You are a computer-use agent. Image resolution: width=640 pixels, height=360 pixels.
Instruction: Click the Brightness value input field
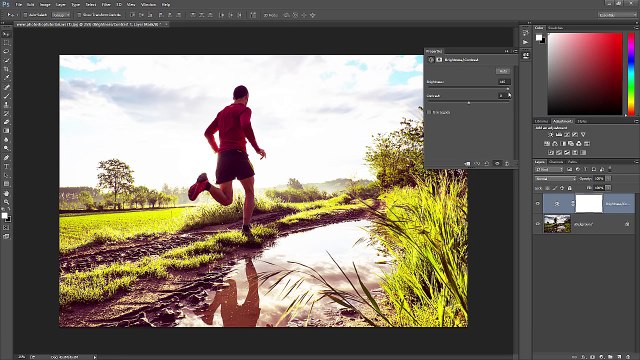tap(504, 82)
